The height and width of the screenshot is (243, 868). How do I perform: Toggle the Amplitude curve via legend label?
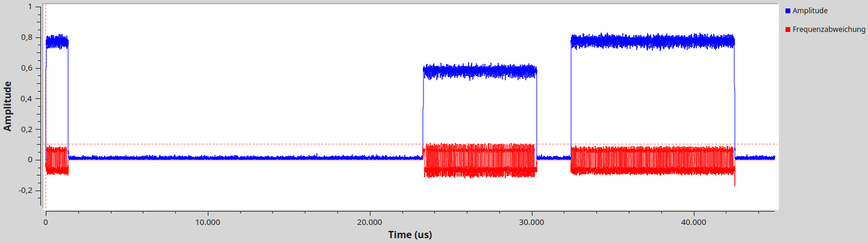(810, 11)
